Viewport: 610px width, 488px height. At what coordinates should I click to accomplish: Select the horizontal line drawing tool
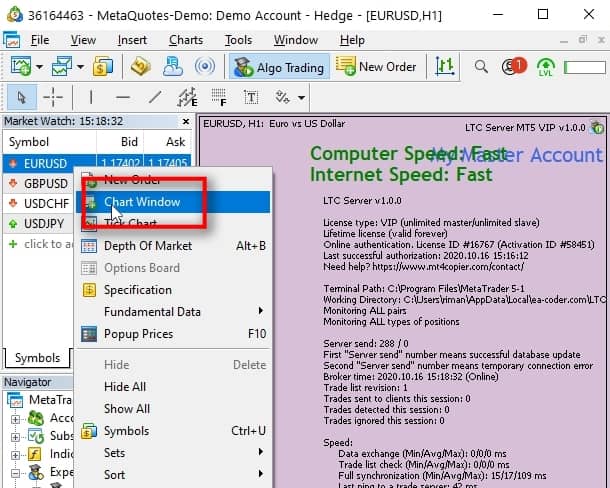click(123, 97)
